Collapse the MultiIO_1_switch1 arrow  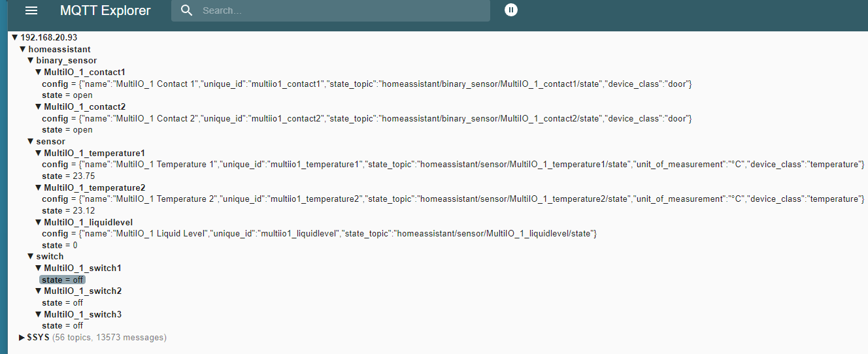click(x=38, y=268)
